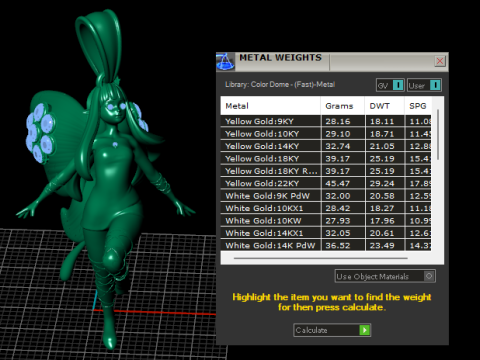Screen dimensions: 480x360
Task: Click the 21.05 DWT cell
Action: (385, 146)
